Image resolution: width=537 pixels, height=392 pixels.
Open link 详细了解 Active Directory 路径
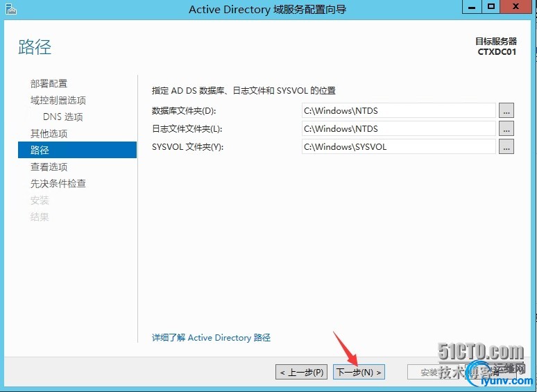tap(211, 338)
